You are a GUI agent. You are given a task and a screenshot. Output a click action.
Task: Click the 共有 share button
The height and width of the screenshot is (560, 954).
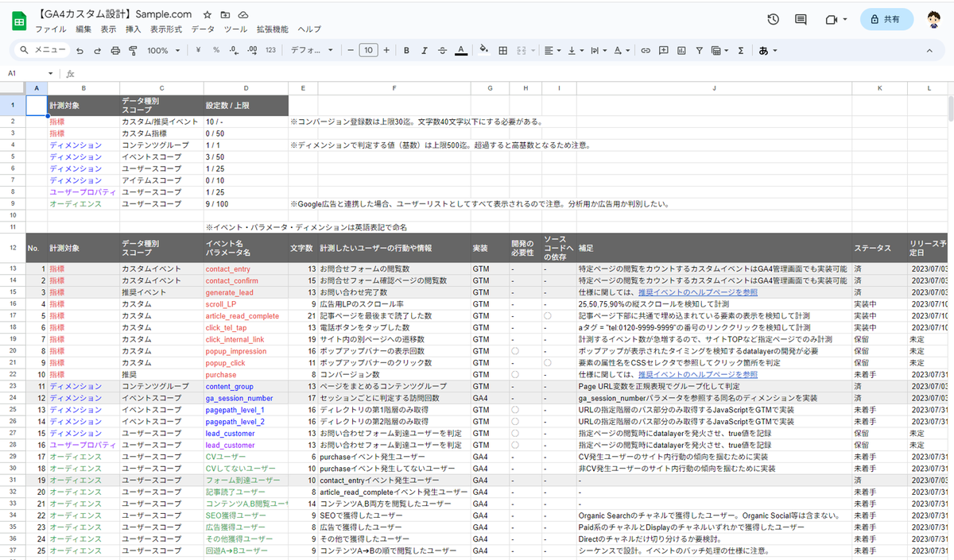pos(886,20)
